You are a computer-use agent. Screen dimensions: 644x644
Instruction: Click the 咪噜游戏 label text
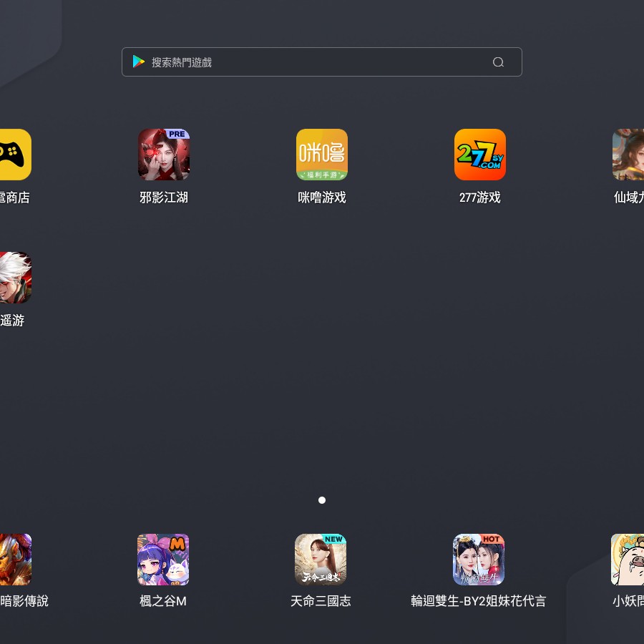322,197
